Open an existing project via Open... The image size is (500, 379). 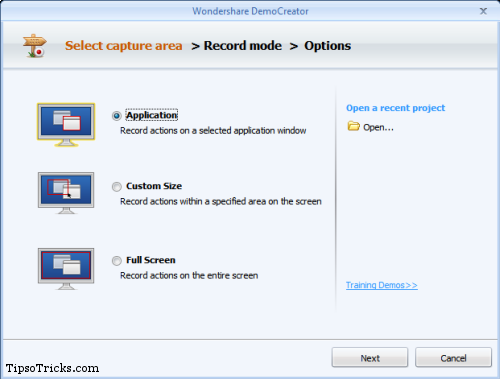tap(378, 127)
